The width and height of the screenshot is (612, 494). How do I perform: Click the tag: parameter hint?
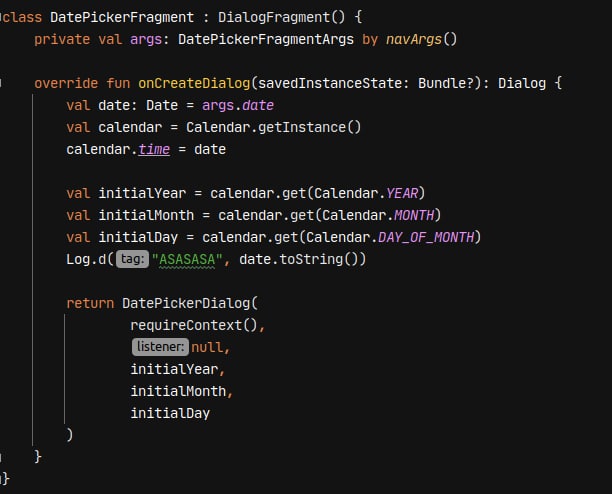pyautogui.click(x=132, y=259)
